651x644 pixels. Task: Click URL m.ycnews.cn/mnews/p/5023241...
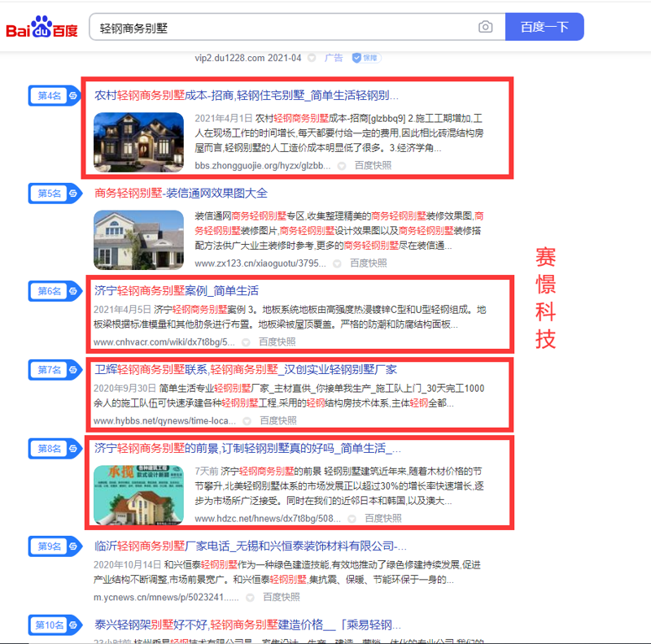click(x=166, y=597)
